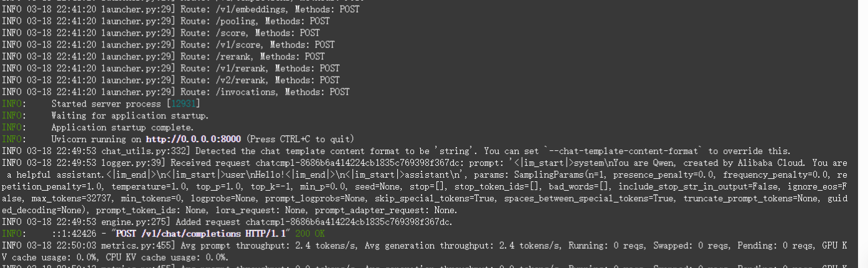The image size is (868, 268).
Task: Click the http://0.0.0.0:8000 server URL
Action: (x=194, y=139)
